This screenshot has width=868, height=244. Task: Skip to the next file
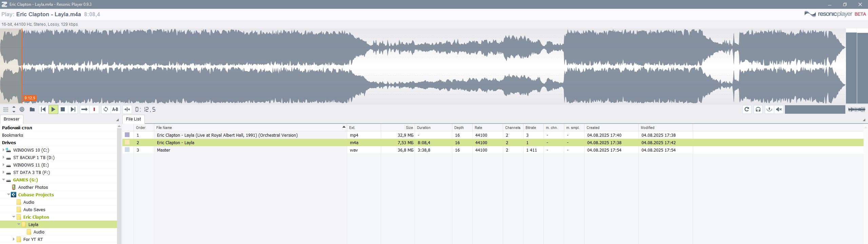73,109
